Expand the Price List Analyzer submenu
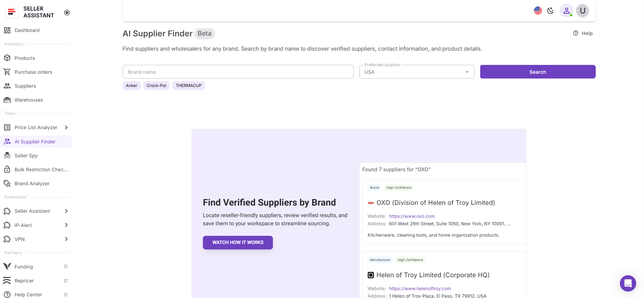The image size is (644, 298). 66,127
